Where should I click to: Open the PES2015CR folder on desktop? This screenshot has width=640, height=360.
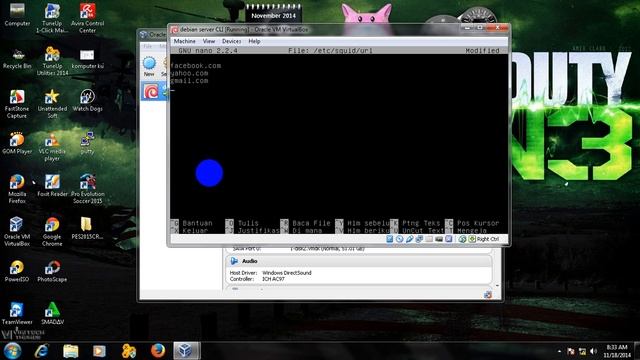click(x=87, y=228)
